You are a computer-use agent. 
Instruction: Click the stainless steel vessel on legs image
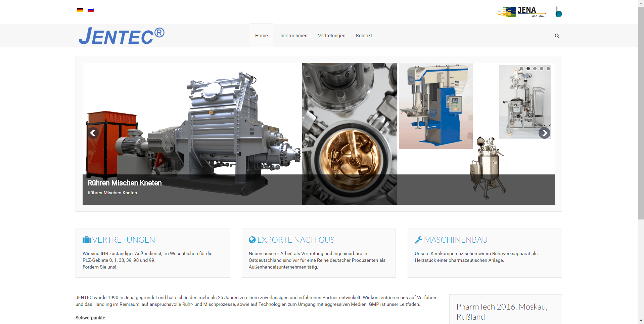click(x=488, y=168)
